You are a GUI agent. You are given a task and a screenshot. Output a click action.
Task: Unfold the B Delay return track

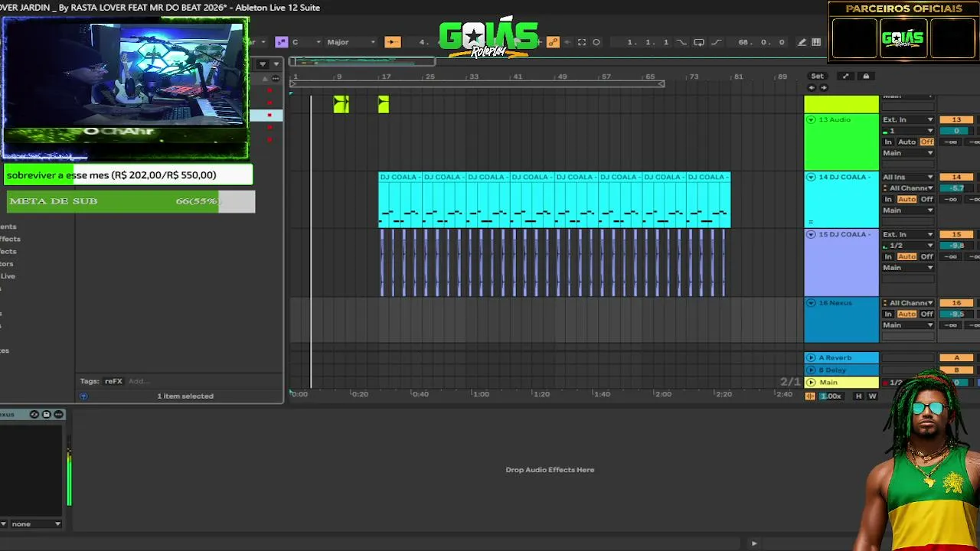tap(811, 370)
